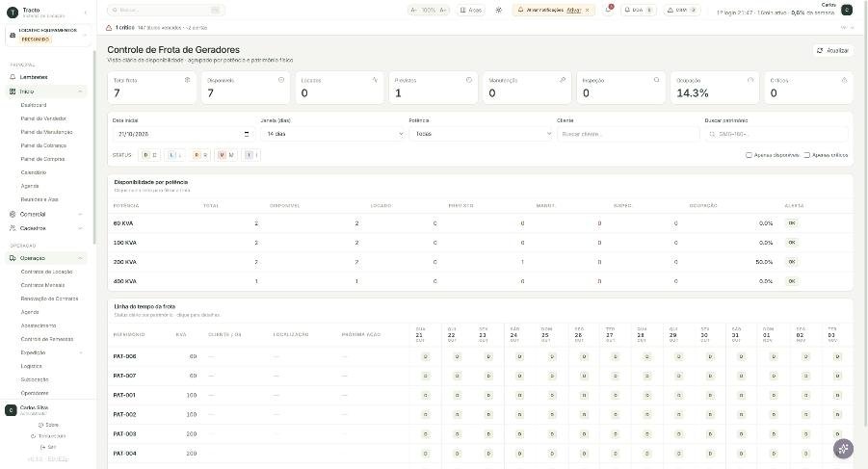The width and height of the screenshot is (868, 469).
Task: Open the notifications bell with red badge
Action: (x=609, y=10)
